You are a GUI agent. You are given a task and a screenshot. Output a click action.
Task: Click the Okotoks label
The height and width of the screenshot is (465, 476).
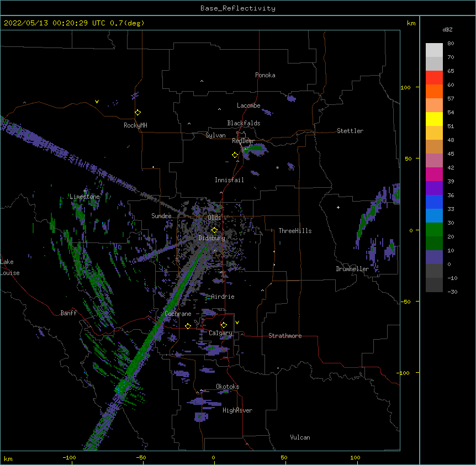(x=228, y=387)
